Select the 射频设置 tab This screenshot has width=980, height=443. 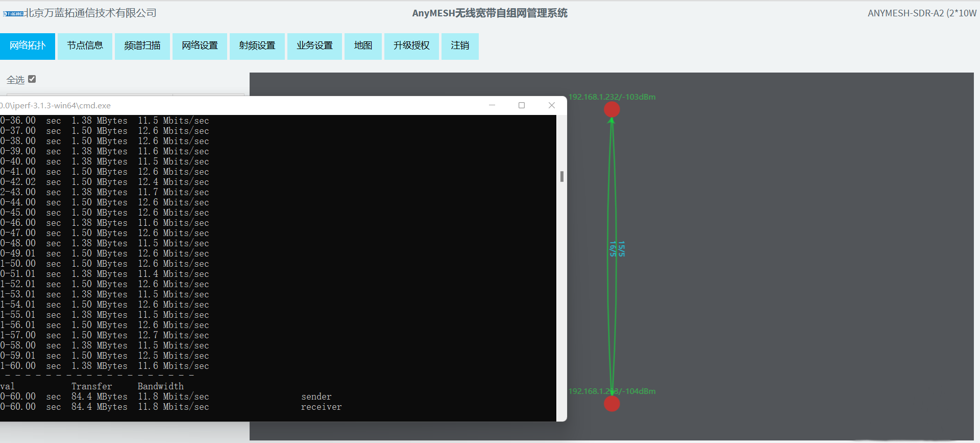click(x=257, y=46)
